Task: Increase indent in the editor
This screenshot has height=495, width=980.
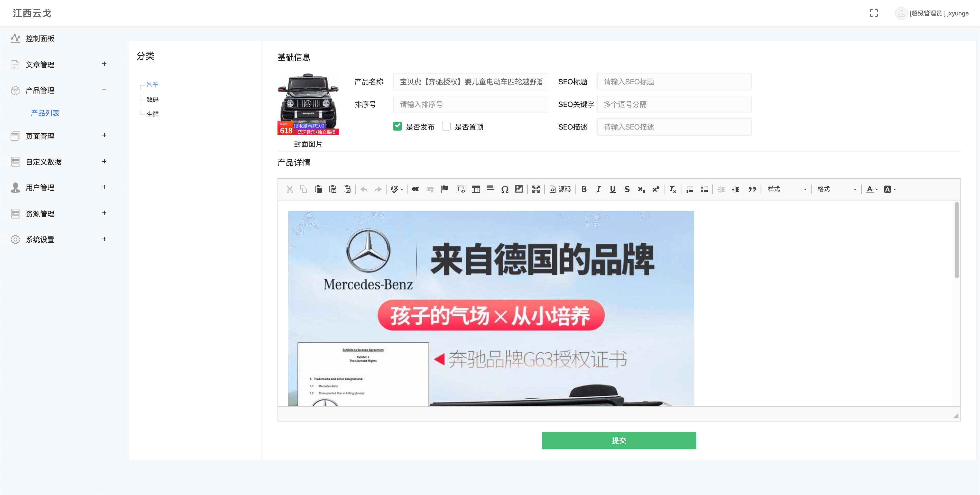Action: [x=735, y=189]
